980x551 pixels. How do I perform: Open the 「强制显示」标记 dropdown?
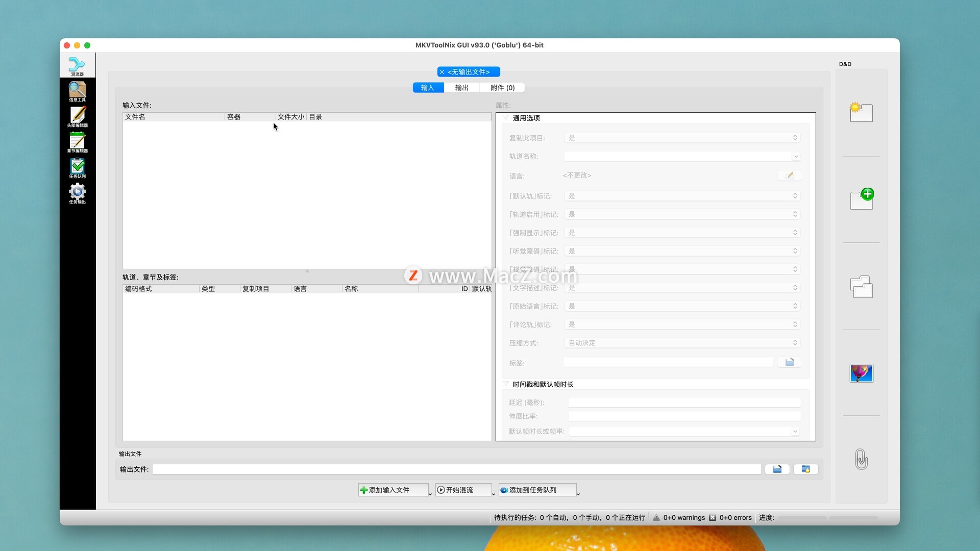click(682, 233)
